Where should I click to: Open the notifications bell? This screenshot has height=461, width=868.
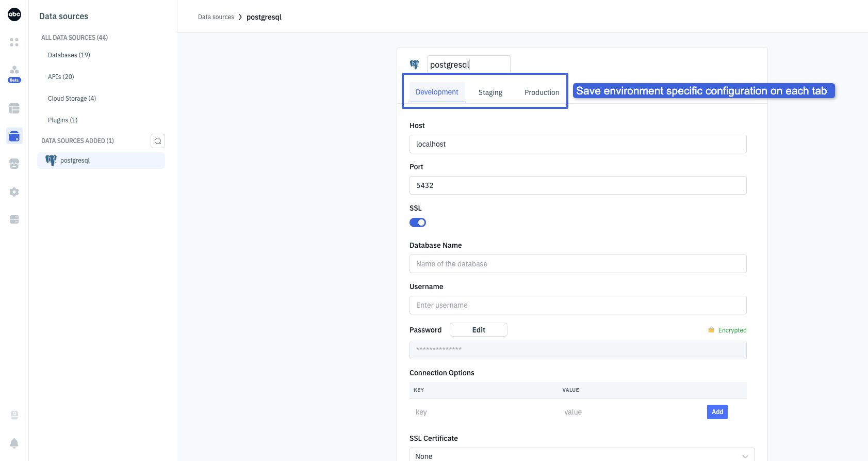point(14,443)
